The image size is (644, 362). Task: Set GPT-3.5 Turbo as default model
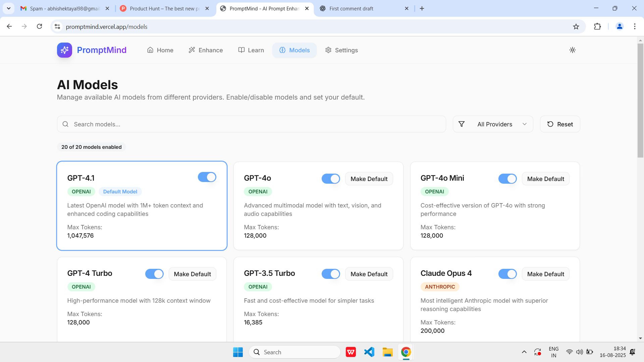coord(369,274)
